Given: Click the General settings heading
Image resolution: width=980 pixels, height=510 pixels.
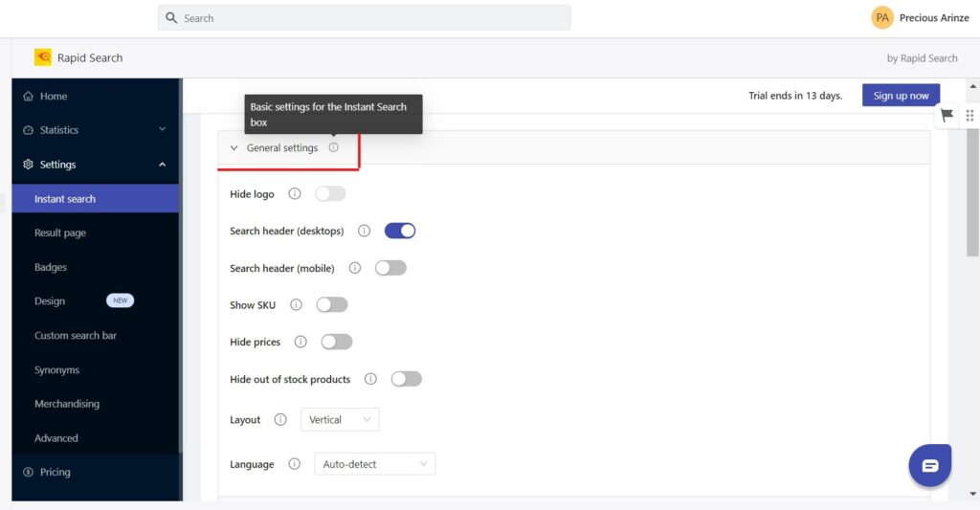Looking at the screenshot, I should pos(282,148).
